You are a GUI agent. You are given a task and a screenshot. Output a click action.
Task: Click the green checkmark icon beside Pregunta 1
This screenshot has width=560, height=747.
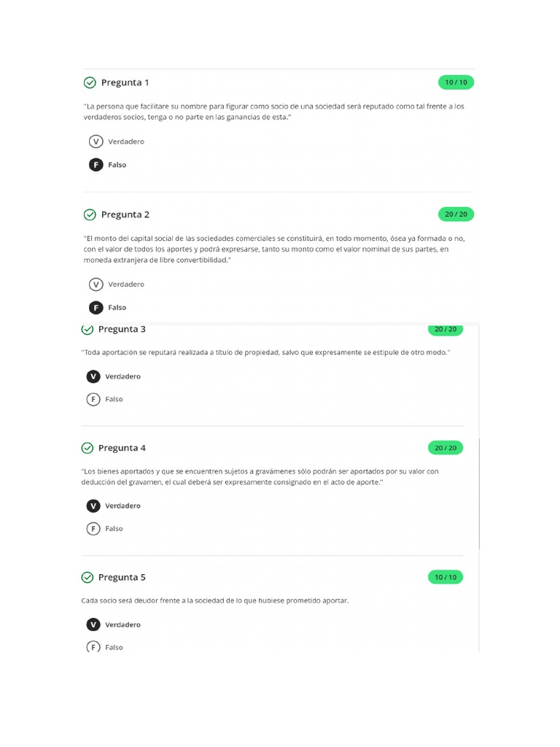(x=90, y=82)
